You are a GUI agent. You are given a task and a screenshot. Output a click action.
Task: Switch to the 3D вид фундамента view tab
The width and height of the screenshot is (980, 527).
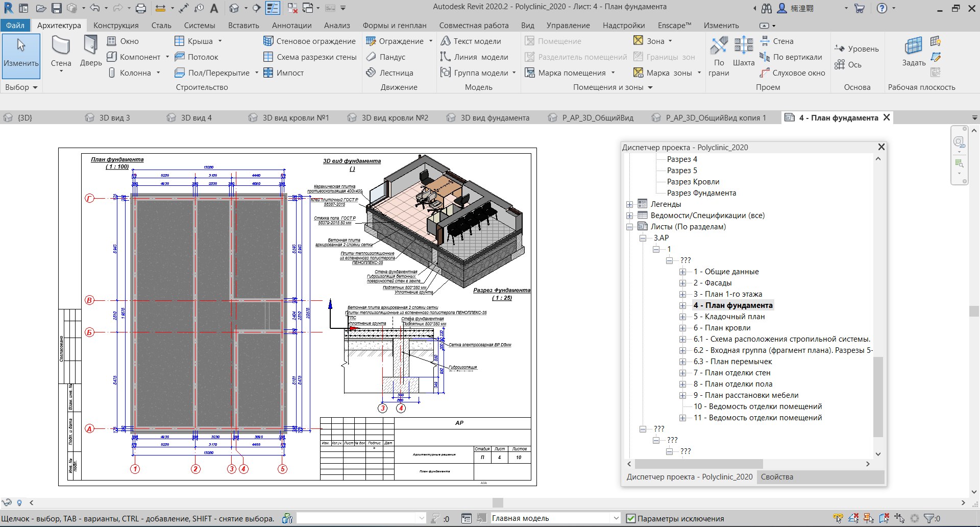pos(494,118)
